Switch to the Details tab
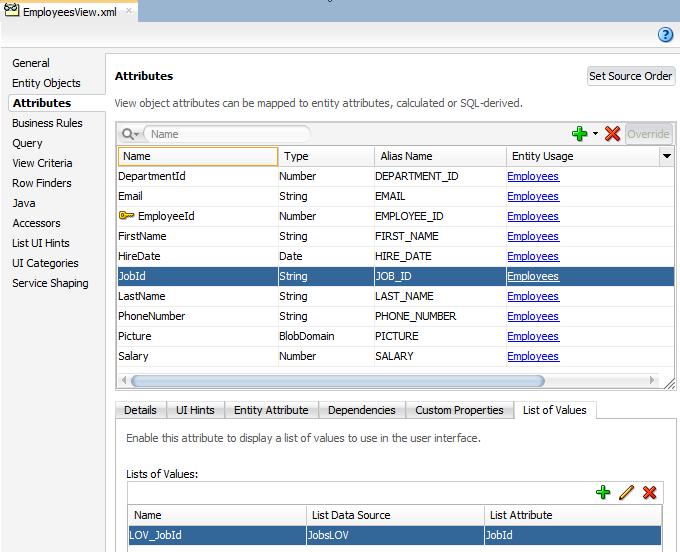Image resolution: width=680 pixels, height=552 pixels. tap(141, 410)
